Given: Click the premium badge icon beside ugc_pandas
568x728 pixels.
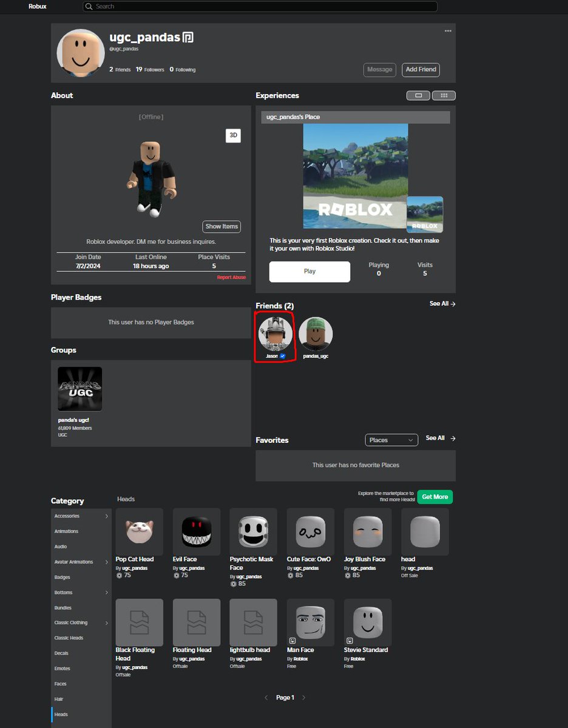Looking at the screenshot, I should [x=188, y=38].
